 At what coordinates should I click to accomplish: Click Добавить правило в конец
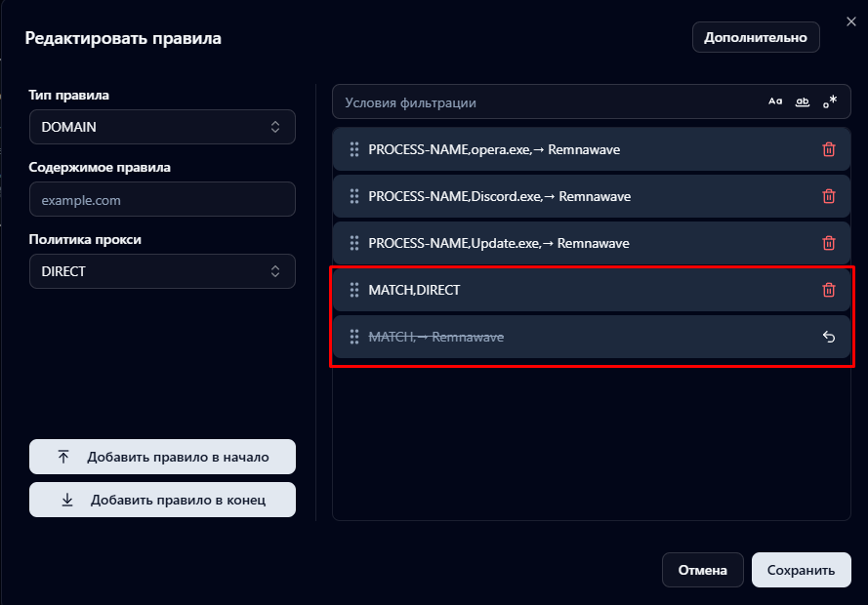162,499
